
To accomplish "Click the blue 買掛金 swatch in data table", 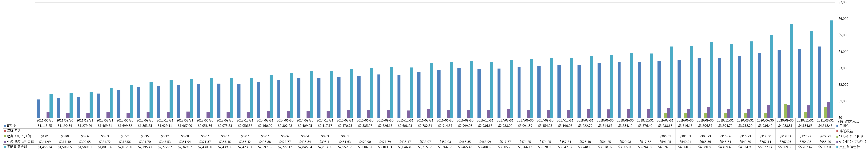I will tap(4, 126).
